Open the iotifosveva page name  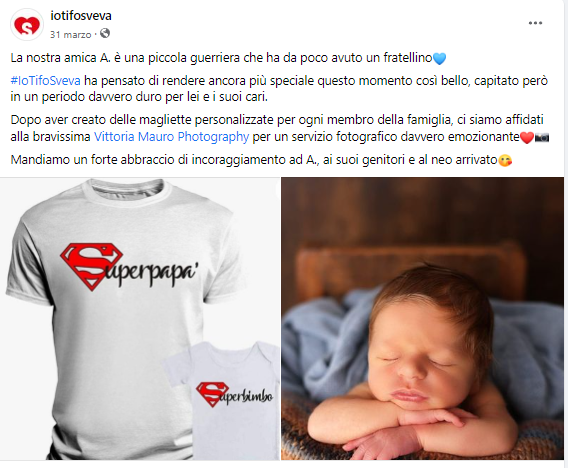coord(81,16)
